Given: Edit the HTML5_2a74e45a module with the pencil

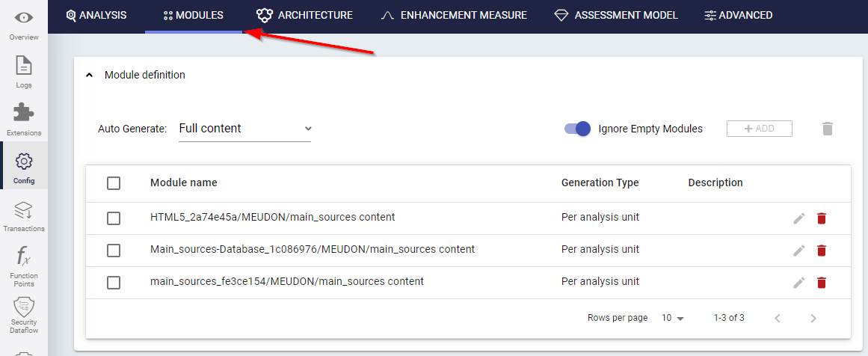Looking at the screenshot, I should click(x=798, y=218).
